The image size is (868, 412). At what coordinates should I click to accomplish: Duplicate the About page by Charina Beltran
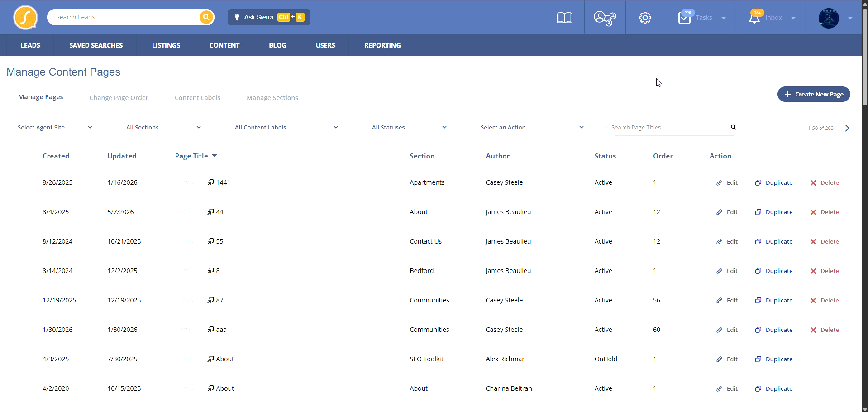point(774,388)
